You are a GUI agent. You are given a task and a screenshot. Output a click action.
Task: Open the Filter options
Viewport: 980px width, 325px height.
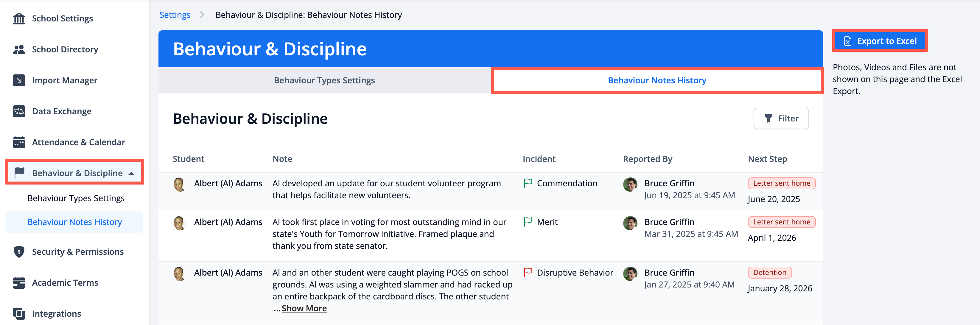[x=781, y=118]
